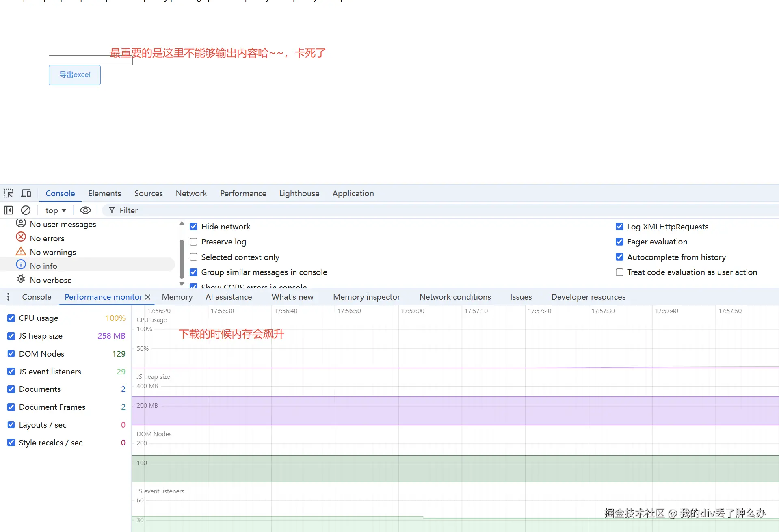Open the Elements panel tab
This screenshot has height=532, width=779.
click(104, 193)
